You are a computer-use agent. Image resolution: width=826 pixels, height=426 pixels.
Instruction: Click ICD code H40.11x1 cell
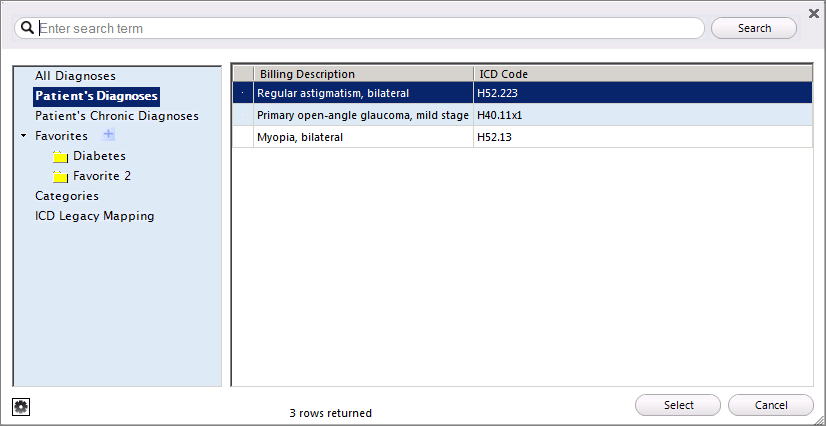tap(643, 115)
